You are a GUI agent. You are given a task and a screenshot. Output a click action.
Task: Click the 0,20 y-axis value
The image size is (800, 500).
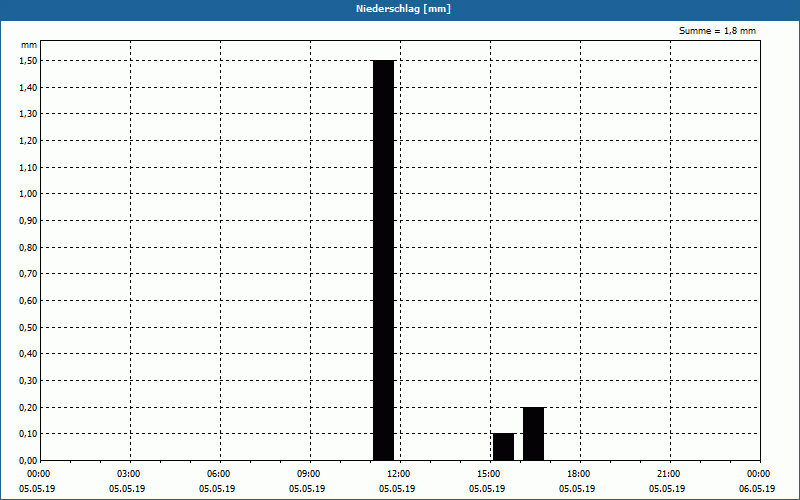pyautogui.click(x=28, y=407)
